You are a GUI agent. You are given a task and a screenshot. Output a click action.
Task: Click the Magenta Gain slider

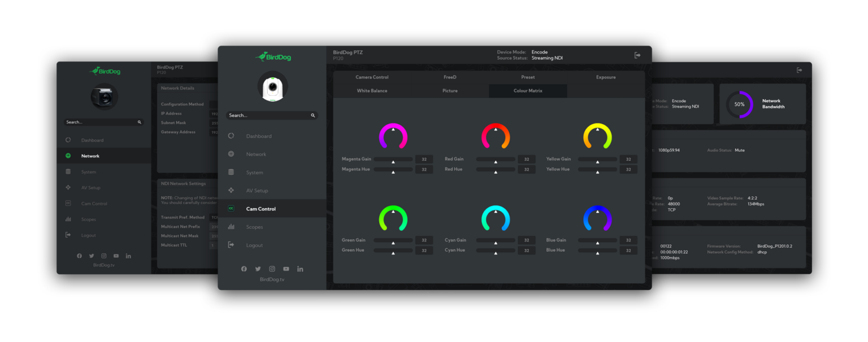click(x=393, y=160)
